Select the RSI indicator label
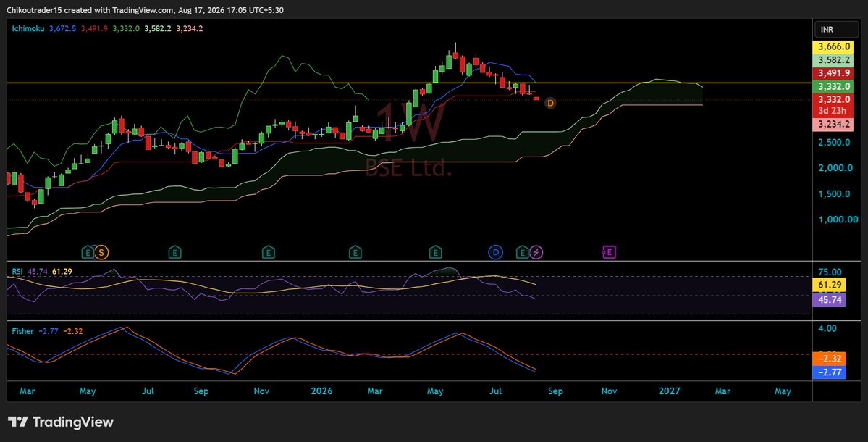This screenshot has height=442, width=868. click(17, 272)
